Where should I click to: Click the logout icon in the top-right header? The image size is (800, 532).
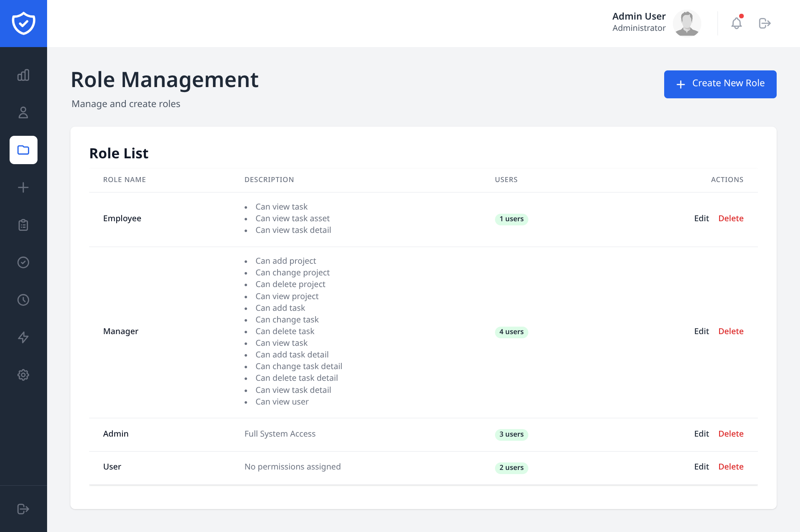pos(765,23)
